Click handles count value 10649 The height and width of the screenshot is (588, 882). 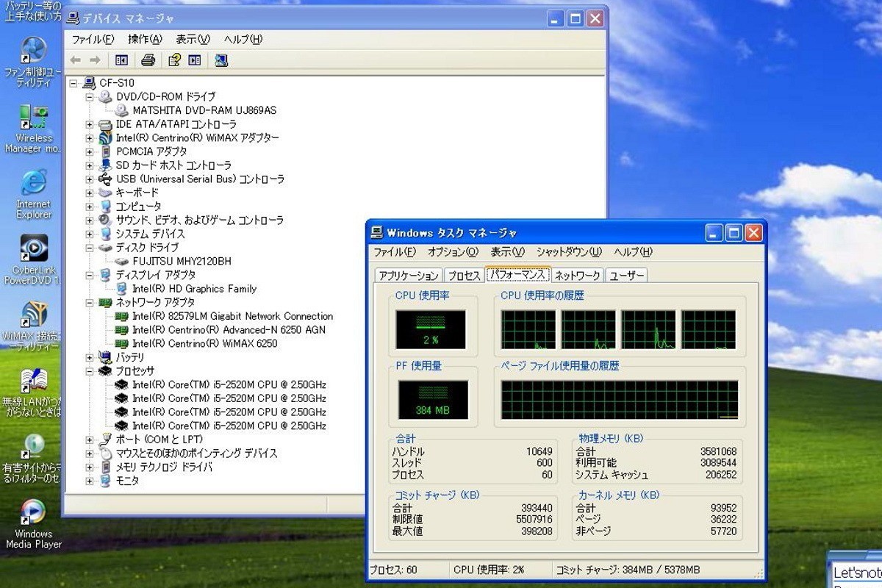(x=539, y=451)
